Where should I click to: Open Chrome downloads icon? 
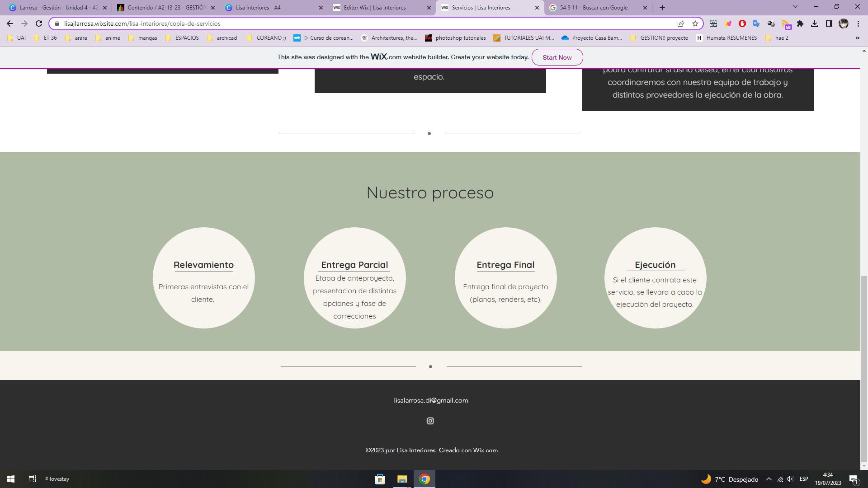[x=815, y=23]
